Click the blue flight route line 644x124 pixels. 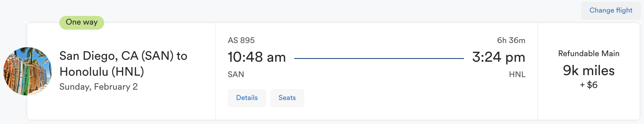point(379,58)
